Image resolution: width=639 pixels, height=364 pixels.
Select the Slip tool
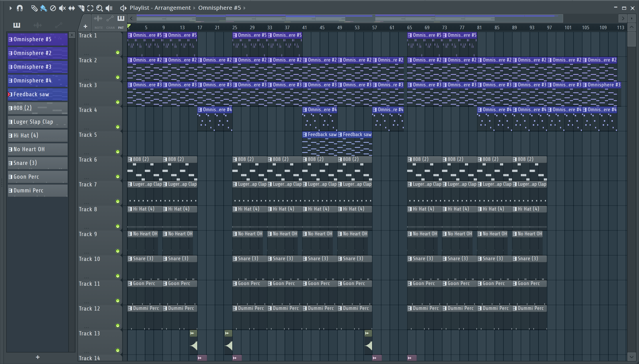click(x=72, y=8)
